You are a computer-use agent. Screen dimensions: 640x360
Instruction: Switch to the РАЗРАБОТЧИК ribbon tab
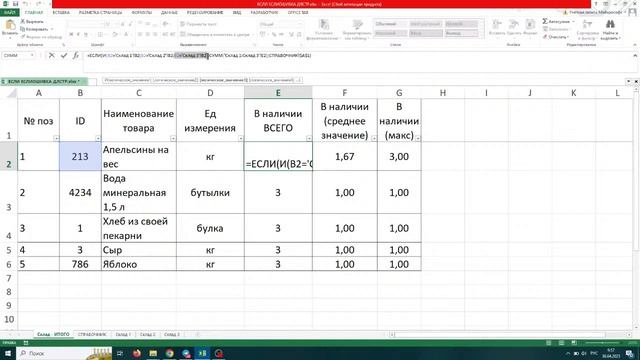click(x=264, y=13)
